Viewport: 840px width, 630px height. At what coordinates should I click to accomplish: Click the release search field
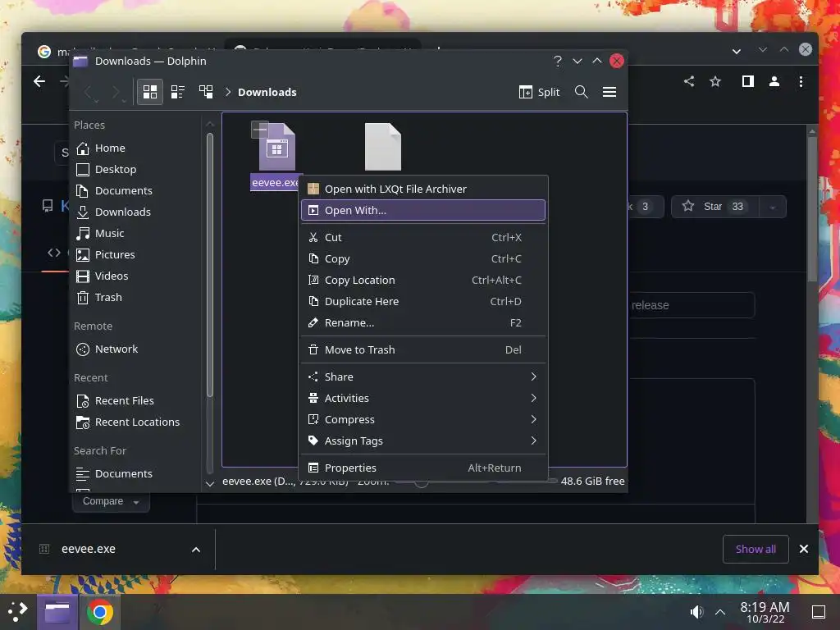(x=692, y=305)
